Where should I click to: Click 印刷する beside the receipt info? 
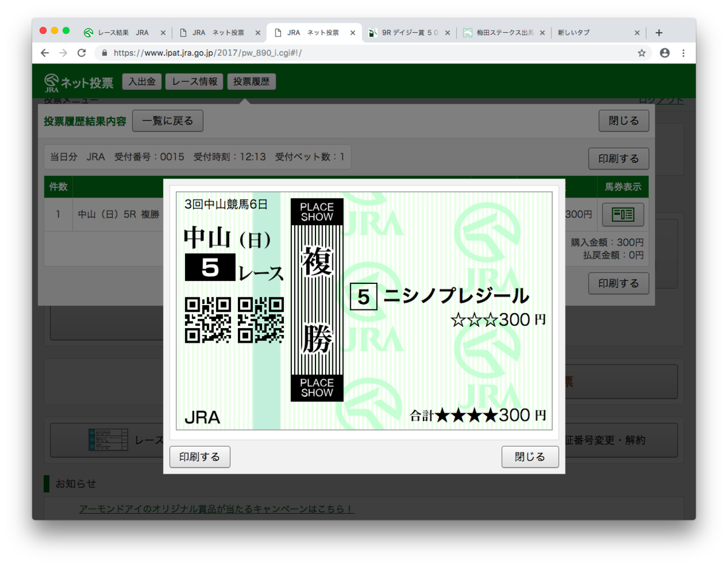[619, 159]
